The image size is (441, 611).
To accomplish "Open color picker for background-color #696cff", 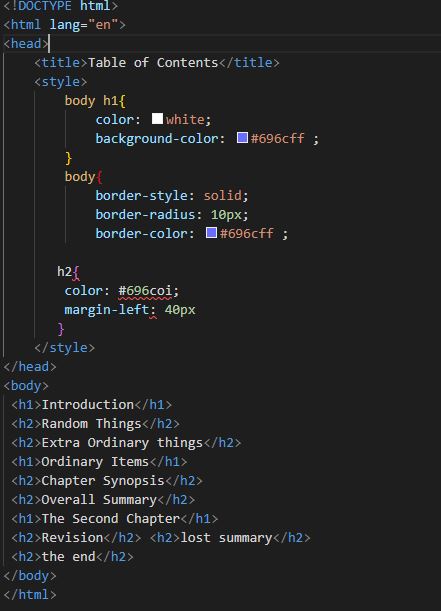I will [x=242, y=138].
